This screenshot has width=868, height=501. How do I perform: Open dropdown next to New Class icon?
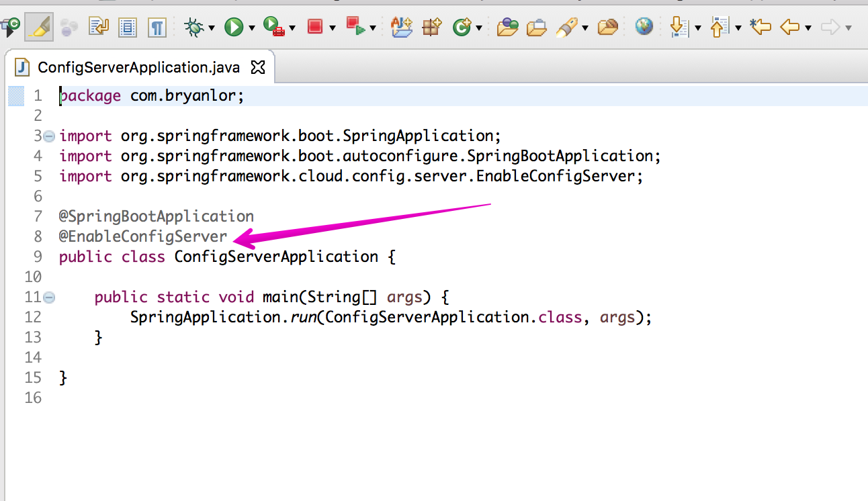coord(479,28)
